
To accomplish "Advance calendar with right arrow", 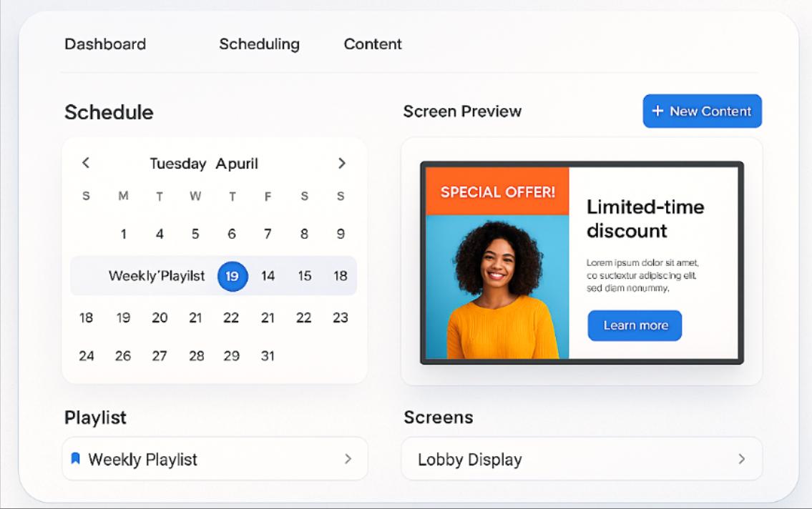I will point(341,163).
